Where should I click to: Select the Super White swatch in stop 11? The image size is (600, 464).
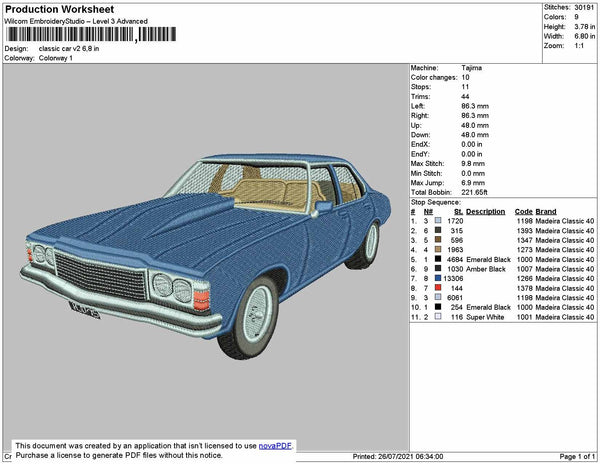(438, 316)
